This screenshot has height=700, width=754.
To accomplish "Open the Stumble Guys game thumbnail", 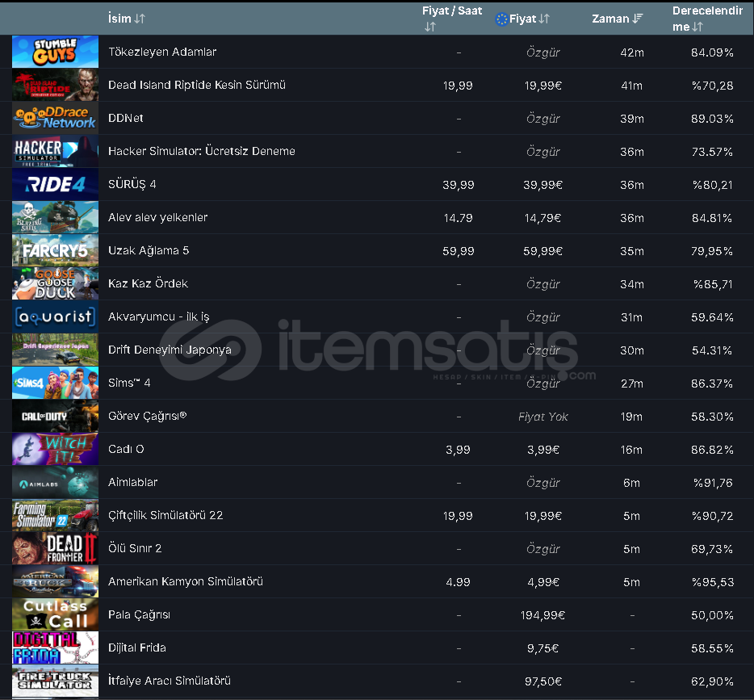I will pyautogui.click(x=56, y=52).
